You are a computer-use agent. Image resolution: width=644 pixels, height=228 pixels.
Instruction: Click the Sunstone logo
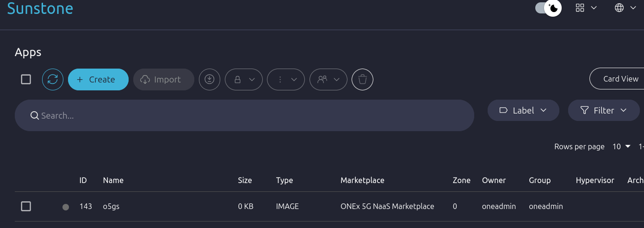[x=40, y=8]
